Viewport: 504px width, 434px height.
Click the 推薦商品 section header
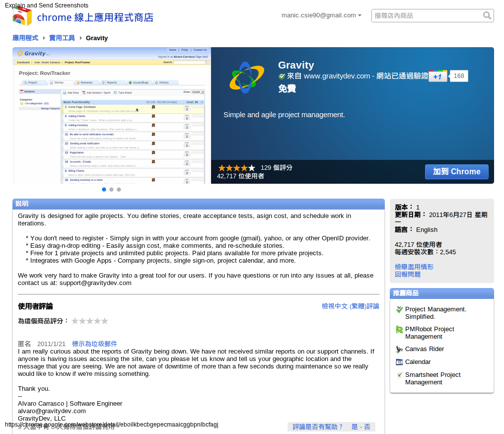click(x=441, y=293)
